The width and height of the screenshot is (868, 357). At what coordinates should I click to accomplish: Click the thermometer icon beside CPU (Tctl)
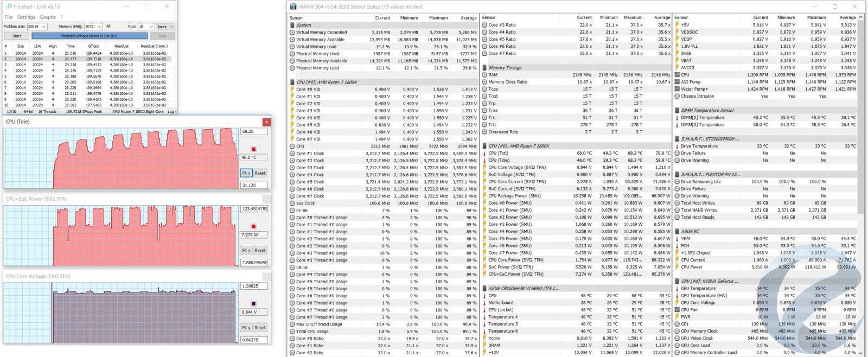tap(484, 153)
